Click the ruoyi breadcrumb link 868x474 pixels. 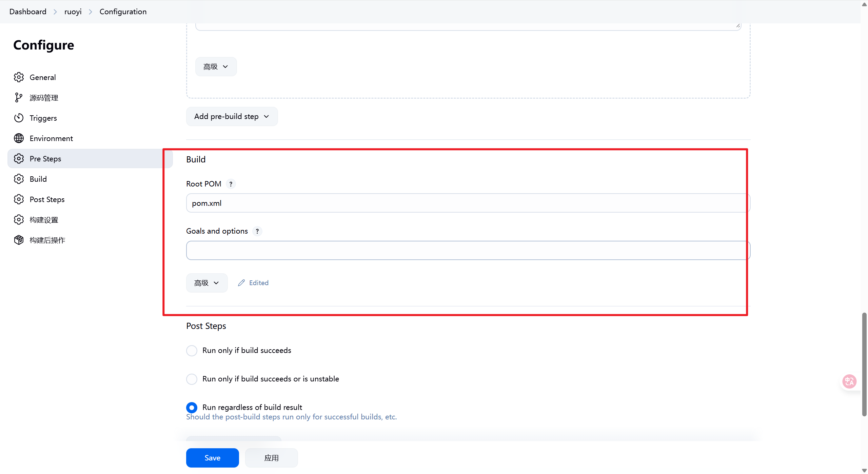coord(73,12)
